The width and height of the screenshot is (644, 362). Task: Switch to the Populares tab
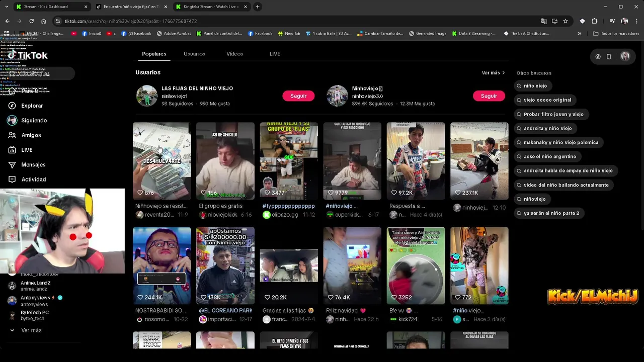tap(154, 54)
